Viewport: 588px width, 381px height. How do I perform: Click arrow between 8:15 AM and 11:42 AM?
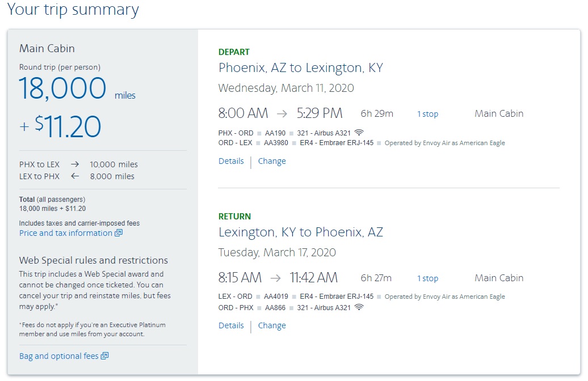tap(276, 278)
